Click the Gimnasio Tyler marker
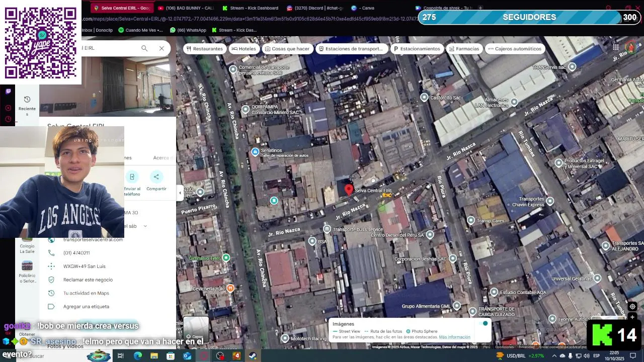This screenshot has height=362, width=644. (x=226, y=258)
